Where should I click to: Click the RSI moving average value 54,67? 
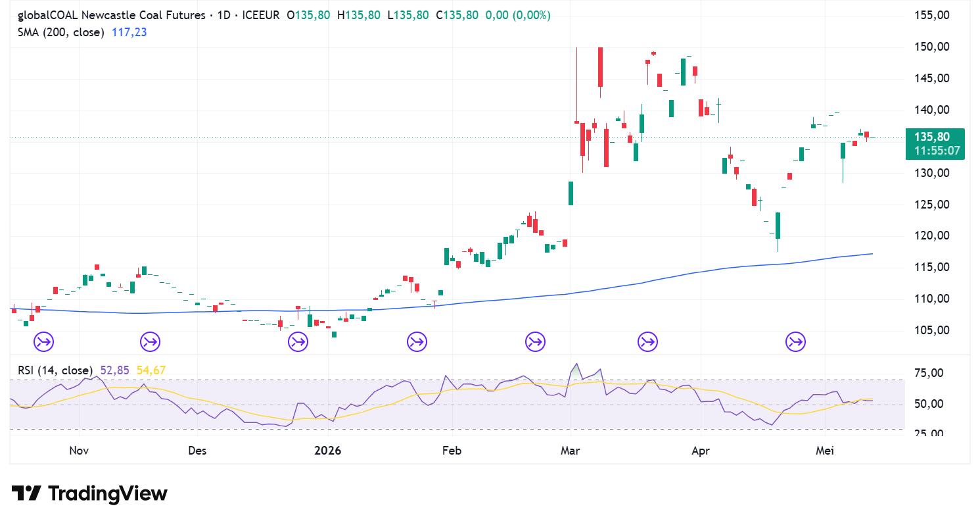(x=151, y=370)
